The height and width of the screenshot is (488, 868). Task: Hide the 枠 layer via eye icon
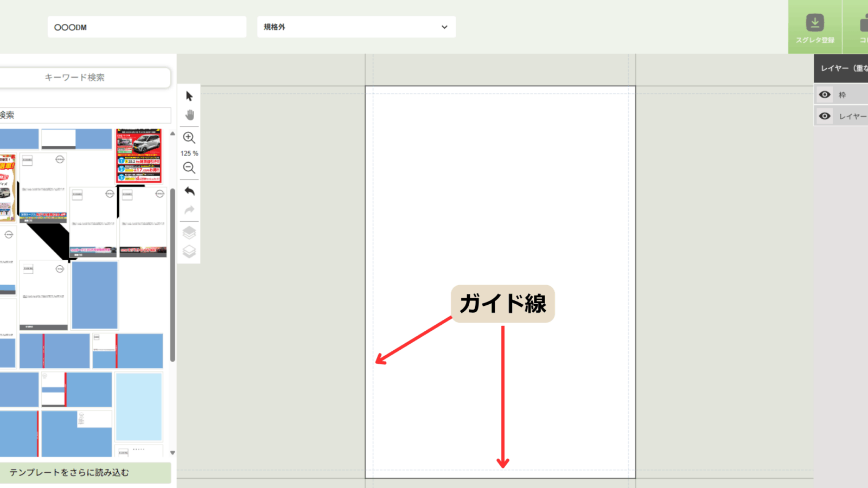pyautogui.click(x=825, y=95)
